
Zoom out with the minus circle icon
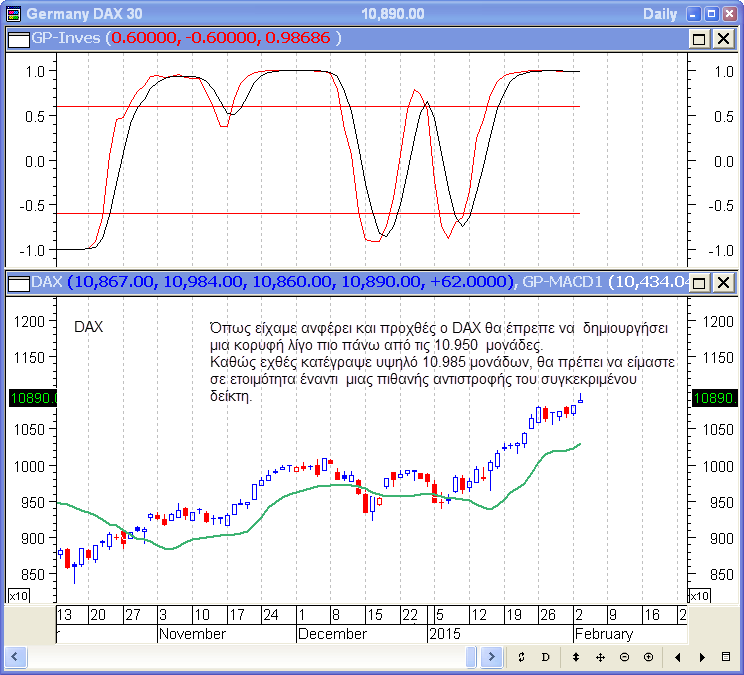tap(624, 657)
